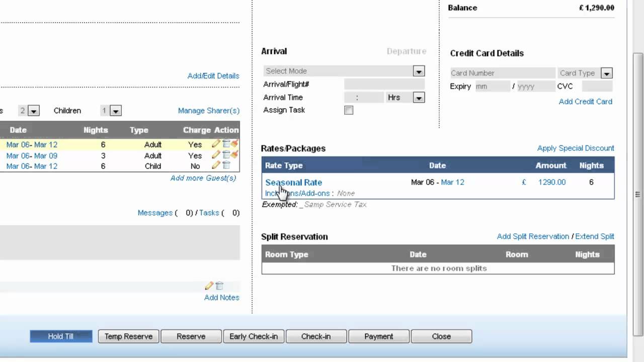This screenshot has width=644, height=362.
Task: Focus the CVC input field
Action: pos(597,86)
